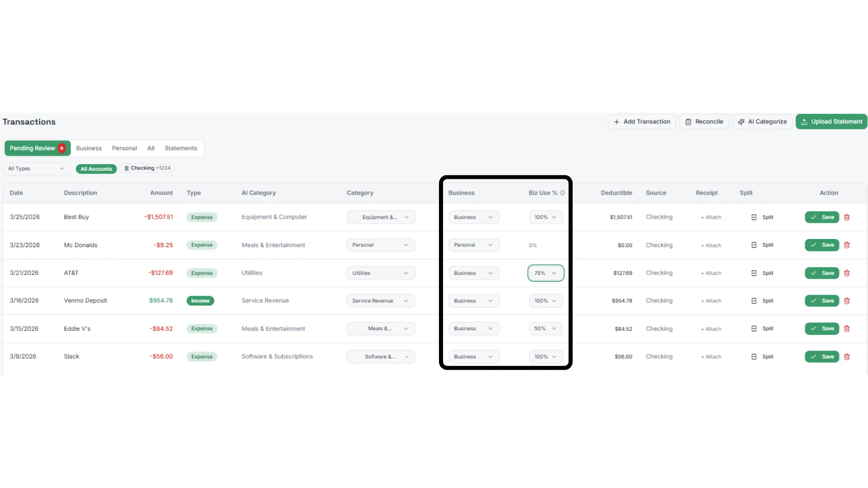
Task: Open the All Types filter dropdown
Action: (37, 169)
